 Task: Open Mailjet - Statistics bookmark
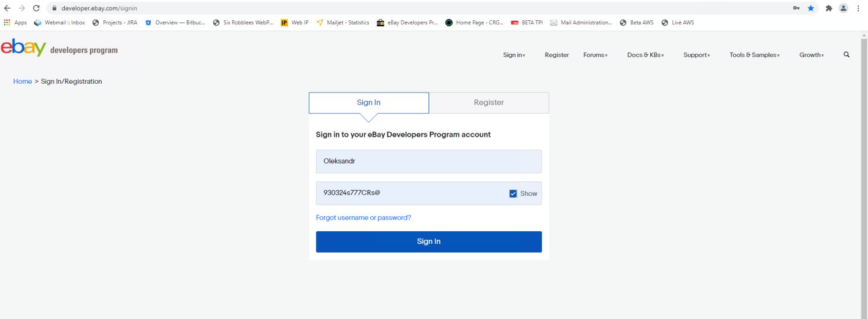coord(343,23)
